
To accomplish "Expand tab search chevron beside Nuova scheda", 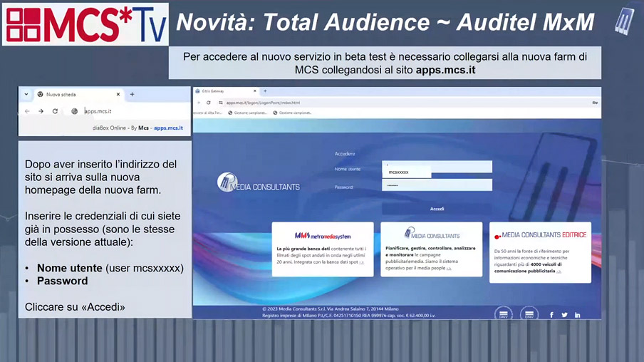I will 26,94.
